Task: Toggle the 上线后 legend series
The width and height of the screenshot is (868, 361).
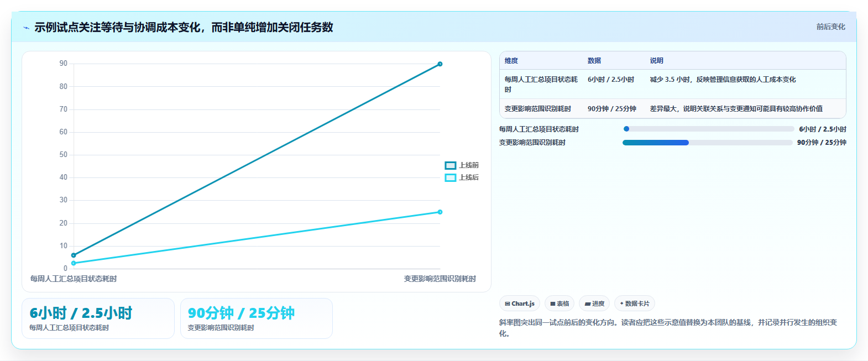Action: [462, 177]
